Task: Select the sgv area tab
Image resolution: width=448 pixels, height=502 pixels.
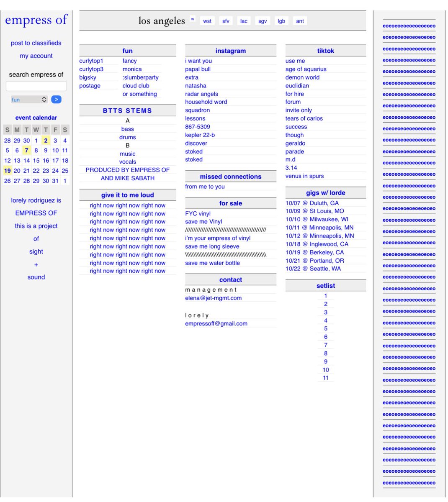Action: coord(263,21)
